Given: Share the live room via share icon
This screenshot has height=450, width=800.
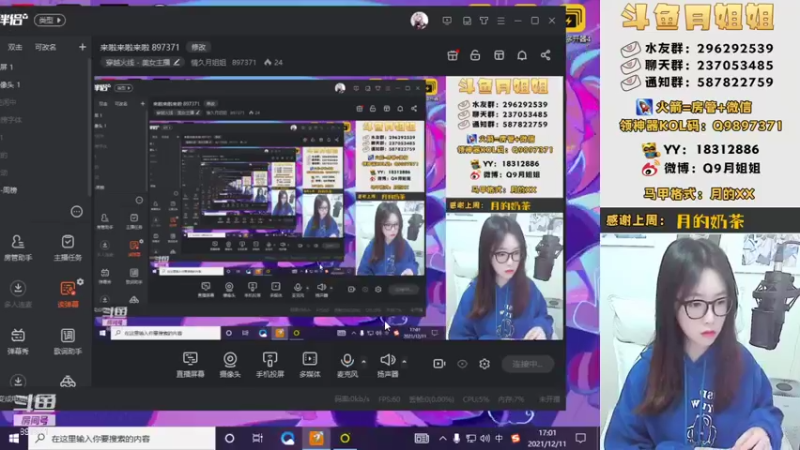Looking at the screenshot, I should (x=545, y=55).
